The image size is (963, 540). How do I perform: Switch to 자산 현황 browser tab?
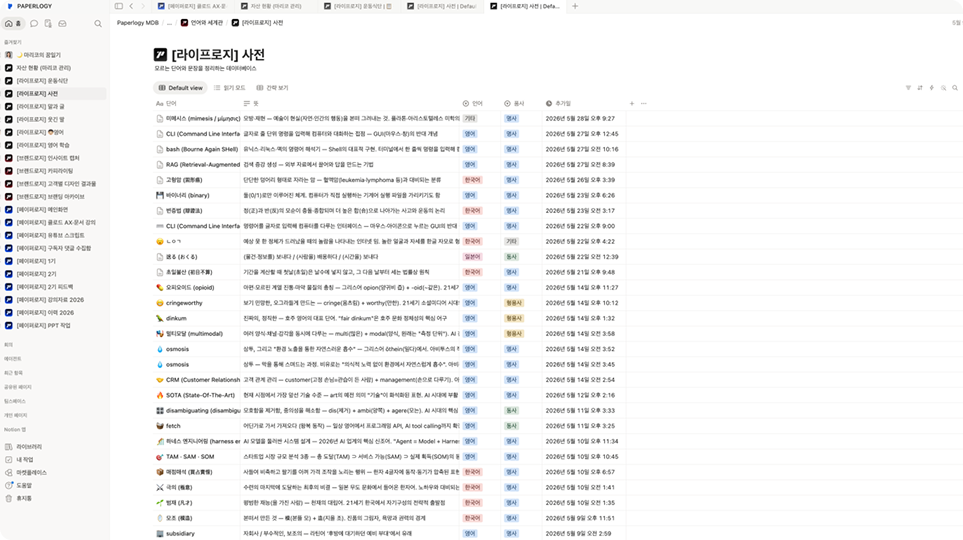click(276, 6)
